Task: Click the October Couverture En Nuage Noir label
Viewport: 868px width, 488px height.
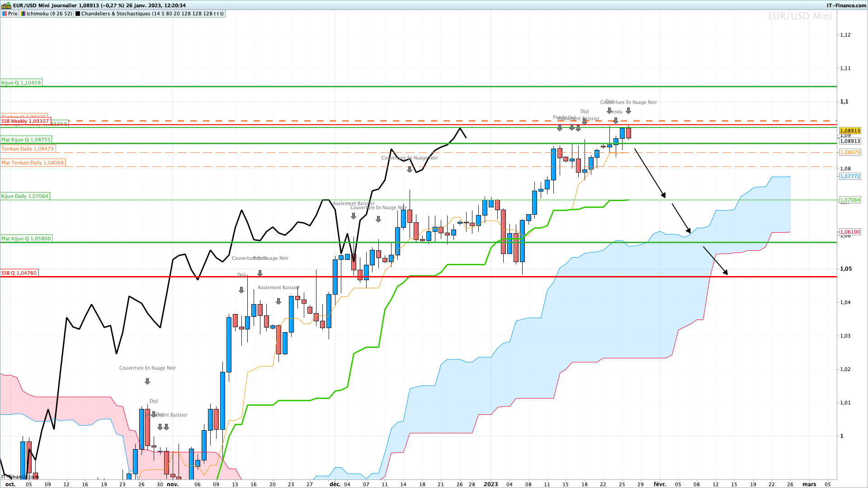Action: 147,368
